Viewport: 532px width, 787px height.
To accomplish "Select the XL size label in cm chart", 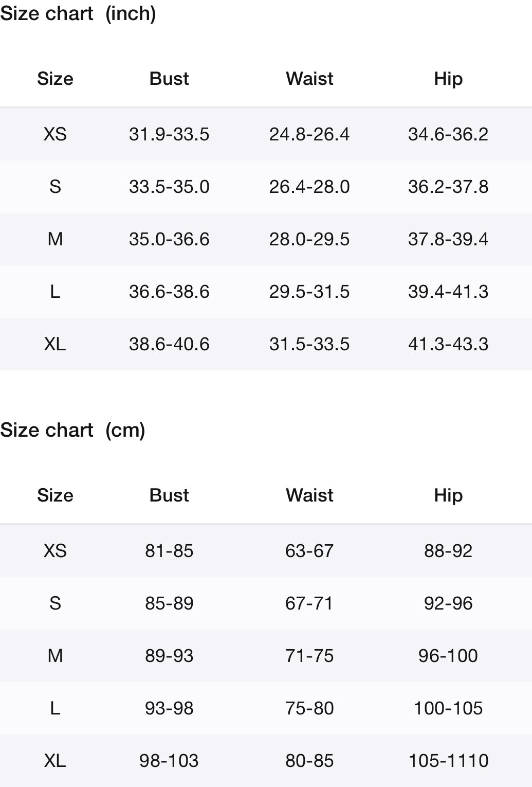I will [x=55, y=761].
